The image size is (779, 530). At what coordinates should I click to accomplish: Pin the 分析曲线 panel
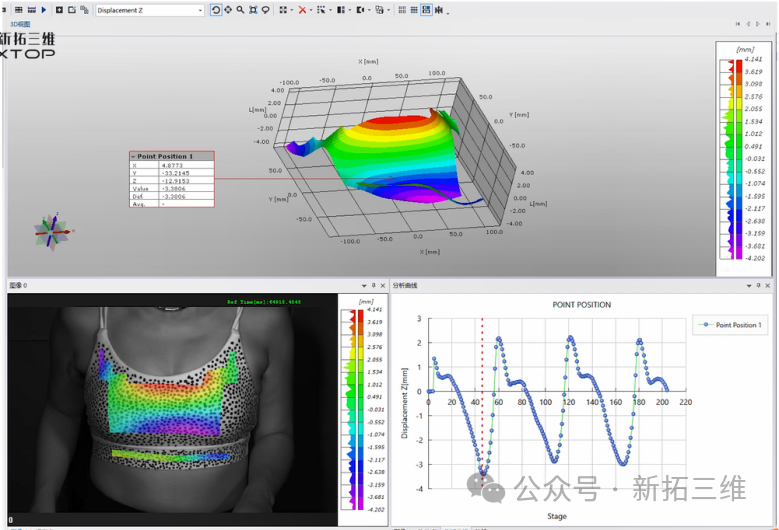[758, 286]
